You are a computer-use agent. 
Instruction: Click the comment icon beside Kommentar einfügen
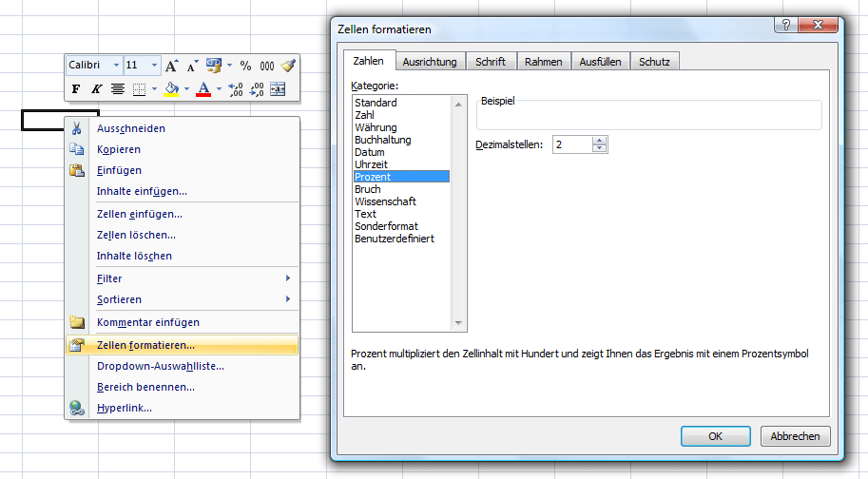[76, 322]
